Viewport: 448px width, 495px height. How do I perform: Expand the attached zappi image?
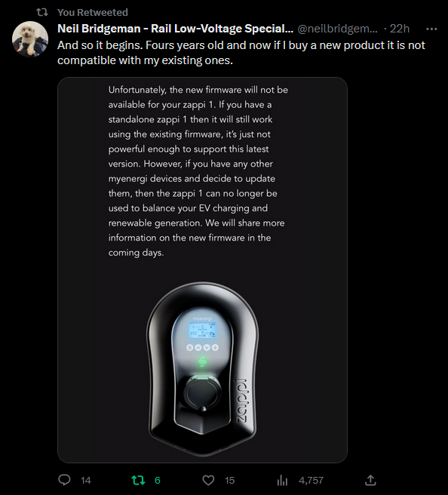(202, 270)
